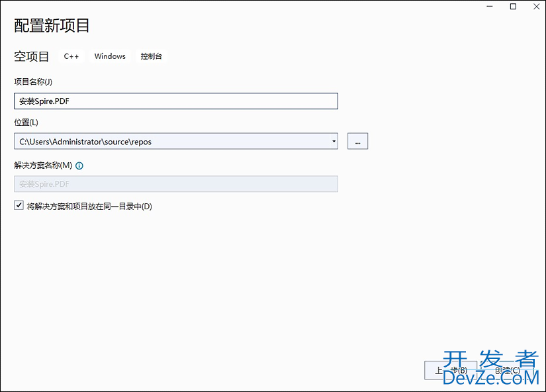Minimize the dialog window

click(x=490, y=7)
